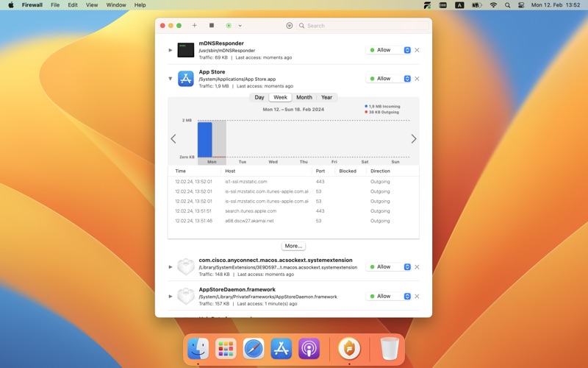This screenshot has height=368, width=588.
Task: Go to next week with right arrow
Action: pos(414,138)
